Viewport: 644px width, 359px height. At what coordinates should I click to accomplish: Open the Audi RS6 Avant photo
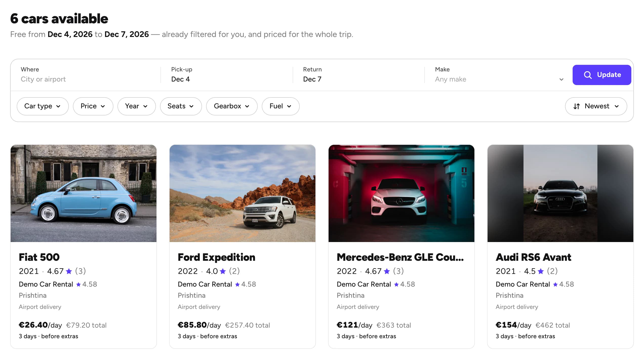point(560,193)
